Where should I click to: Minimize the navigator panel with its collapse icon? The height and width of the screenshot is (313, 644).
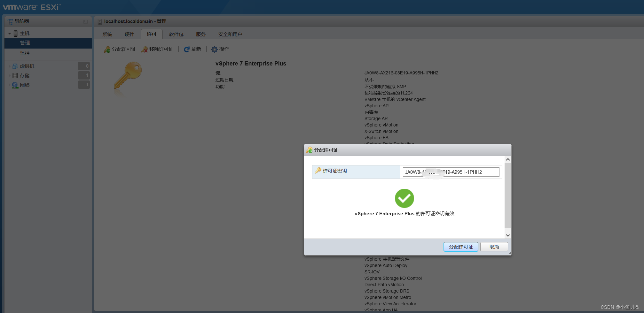[x=85, y=22]
